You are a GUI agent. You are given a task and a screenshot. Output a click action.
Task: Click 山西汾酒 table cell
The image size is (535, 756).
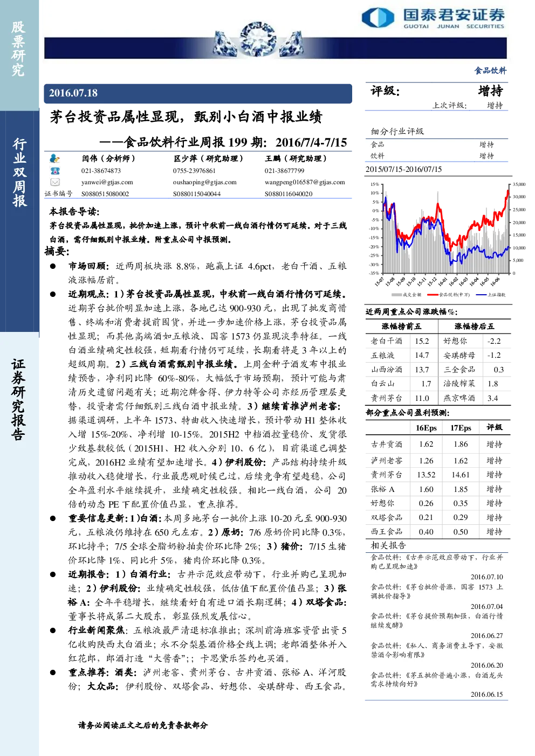click(x=386, y=370)
